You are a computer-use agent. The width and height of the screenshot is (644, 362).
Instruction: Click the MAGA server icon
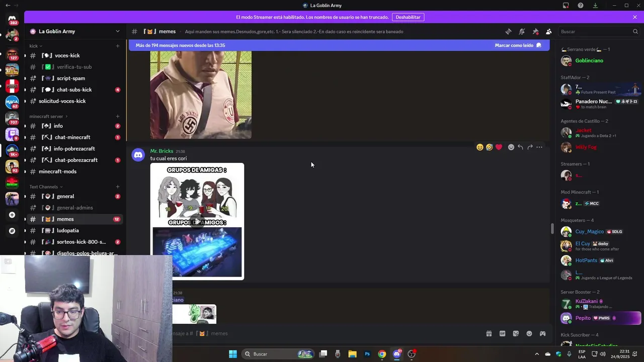[x=12, y=102]
